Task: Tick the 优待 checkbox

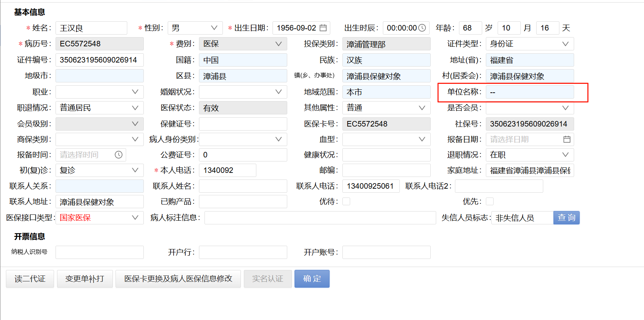Action: click(x=346, y=202)
